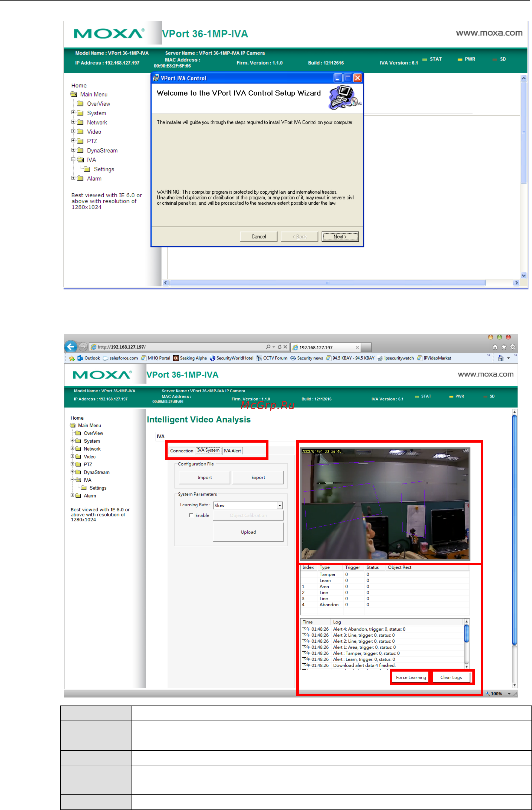
Task: Open the IPVideoMarket bookmark
Action: coord(434,358)
